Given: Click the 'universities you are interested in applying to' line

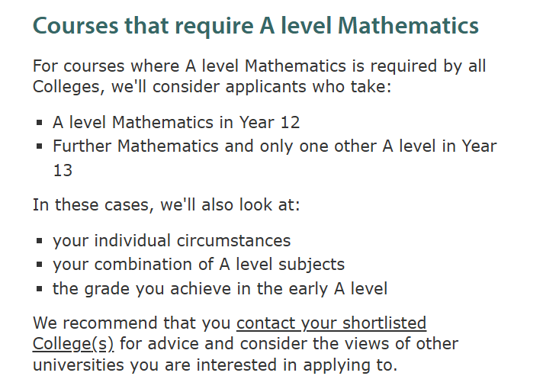Looking at the screenshot, I should (215, 365).
